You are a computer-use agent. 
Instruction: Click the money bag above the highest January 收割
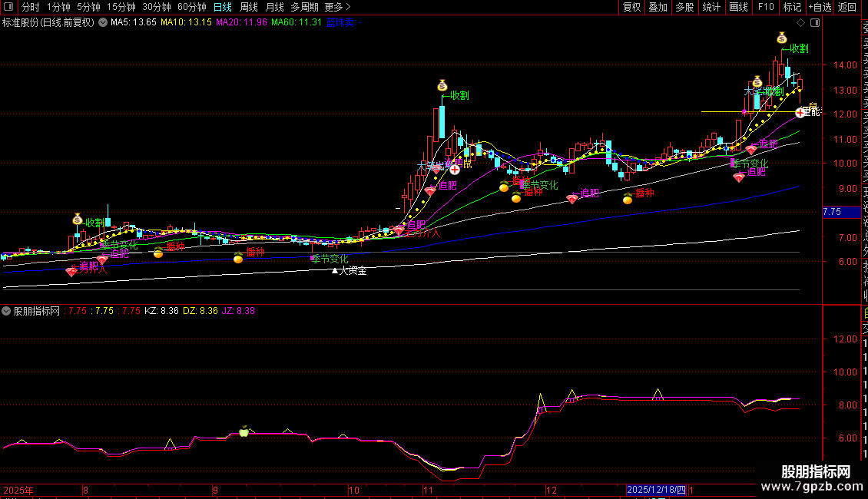tap(782, 38)
